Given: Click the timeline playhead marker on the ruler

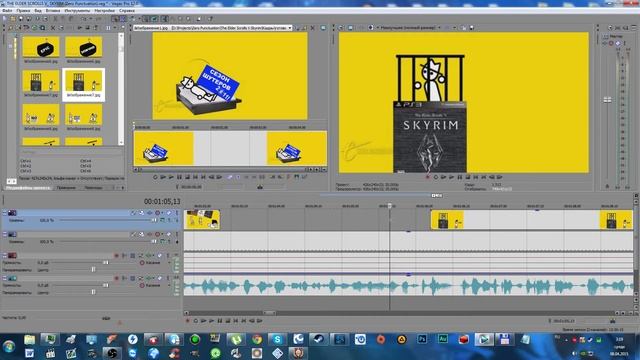Looking at the screenshot, I should [389, 206].
